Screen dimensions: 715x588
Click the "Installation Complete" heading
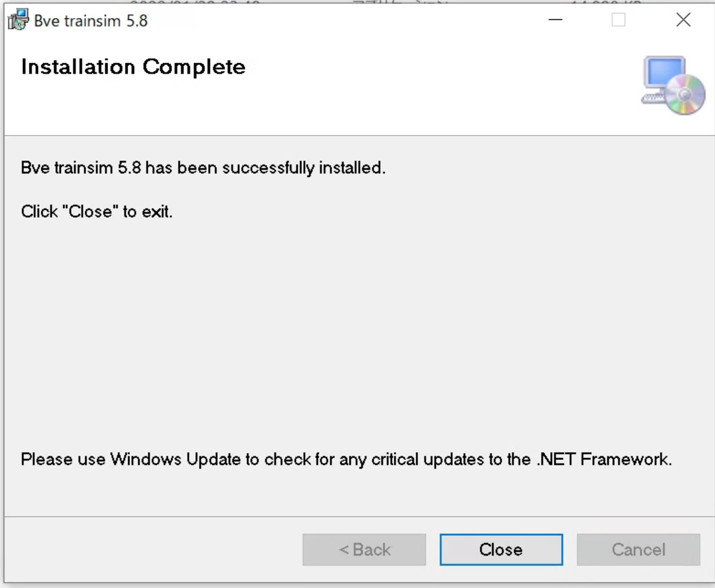tap(133, 67)
